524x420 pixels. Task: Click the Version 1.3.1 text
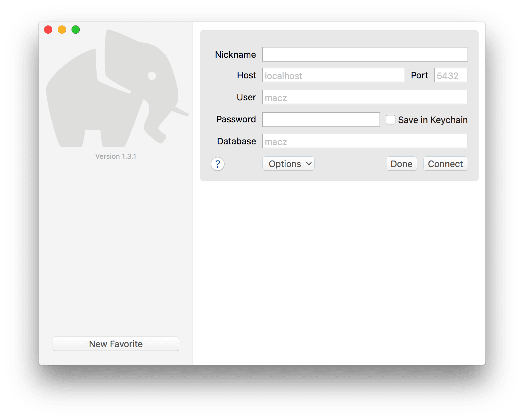point(116,156)
